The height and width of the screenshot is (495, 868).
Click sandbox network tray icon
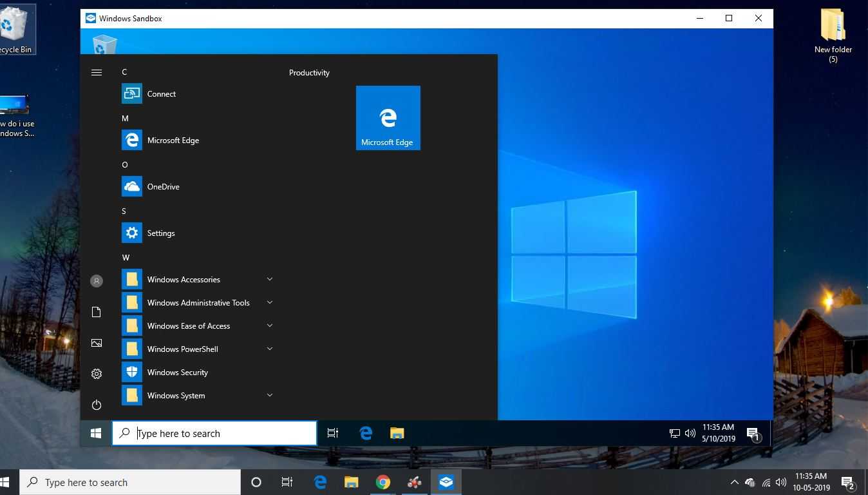(675, 433)
